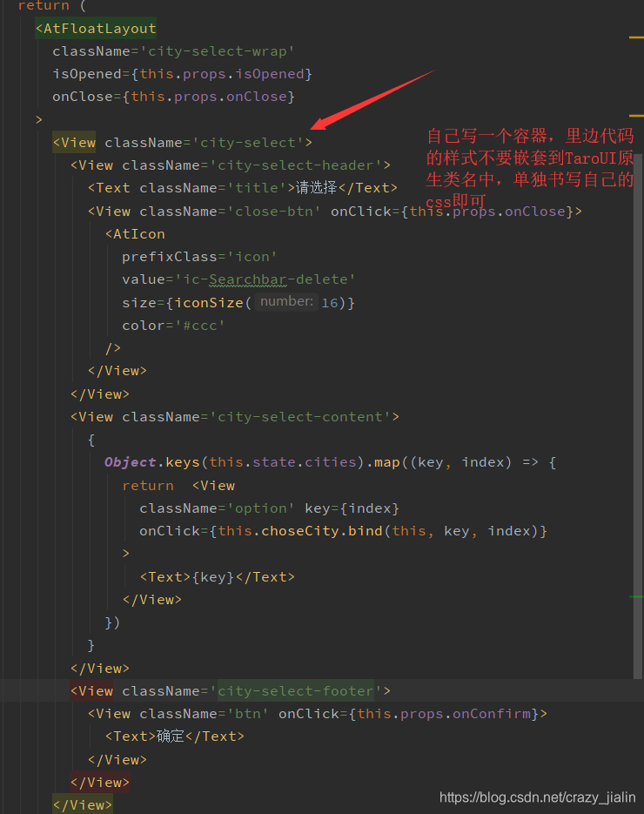This screenshot has width=644, height=814.
Task: Click the 'ic-Searchbar-delete' value string
Action: 265,279
